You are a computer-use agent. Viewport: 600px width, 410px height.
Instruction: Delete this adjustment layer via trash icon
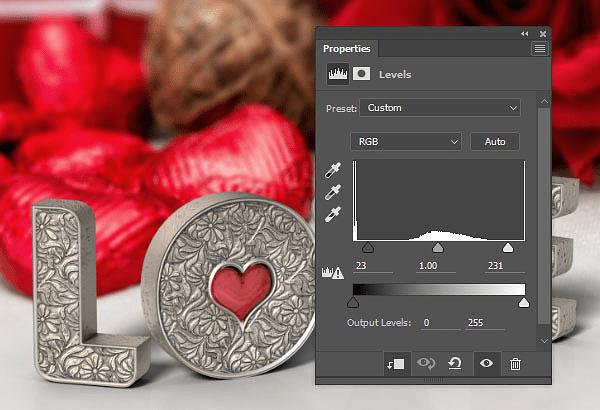(x=515, y=363)
